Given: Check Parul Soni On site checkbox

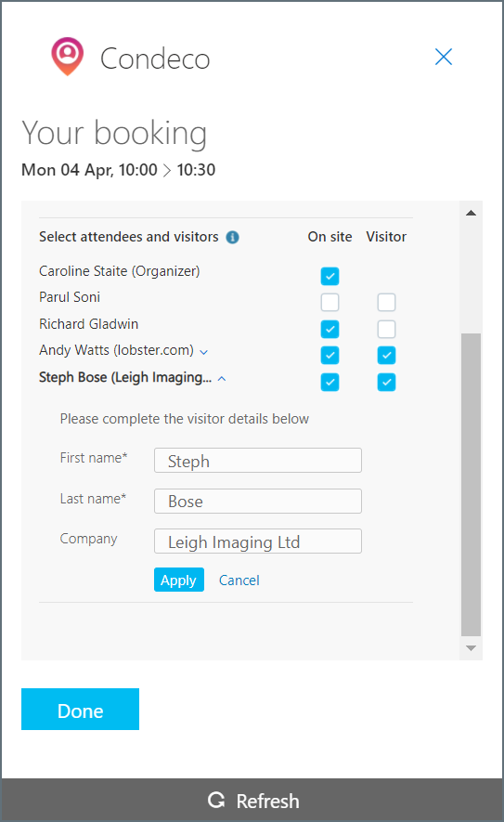Looking at the screenshot, I should coord(330,303).
